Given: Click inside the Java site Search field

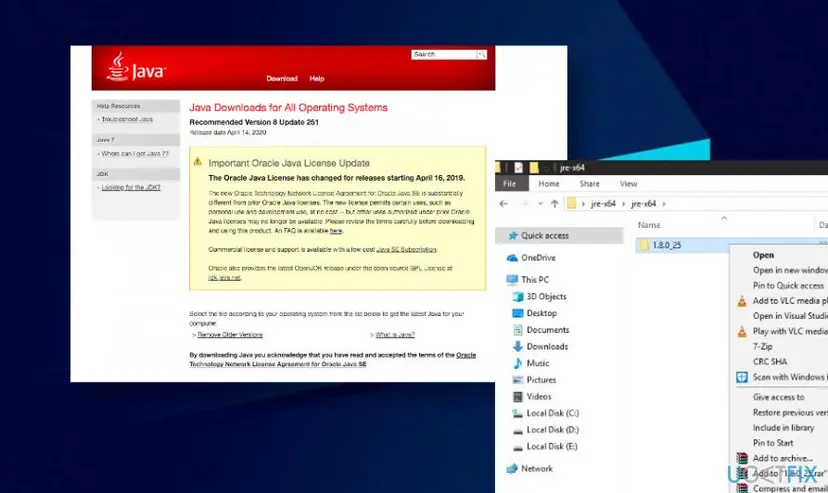Looking at the screenshot, I should point(444,54).
